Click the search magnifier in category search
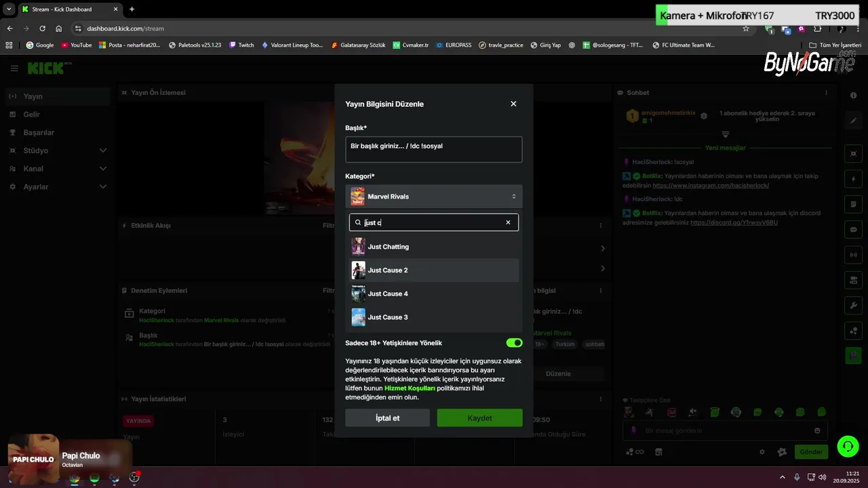 tap(358, 222)
